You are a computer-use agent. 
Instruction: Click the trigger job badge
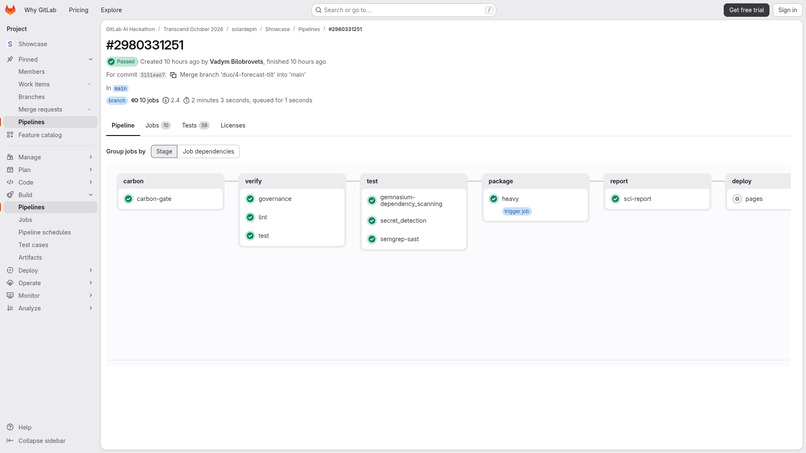click(517, 211)
